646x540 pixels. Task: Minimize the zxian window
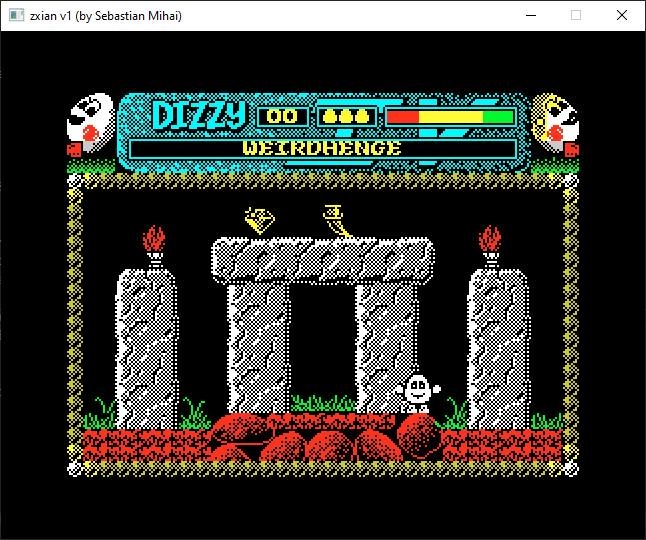(x=531, y=16)
